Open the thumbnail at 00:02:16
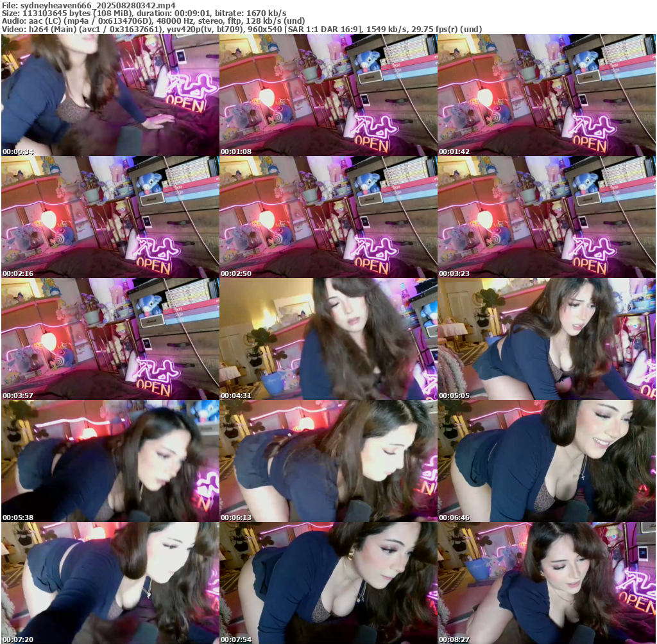Image resolution: width=657 pixels, height=644 pixels. [x=110, y=217]
